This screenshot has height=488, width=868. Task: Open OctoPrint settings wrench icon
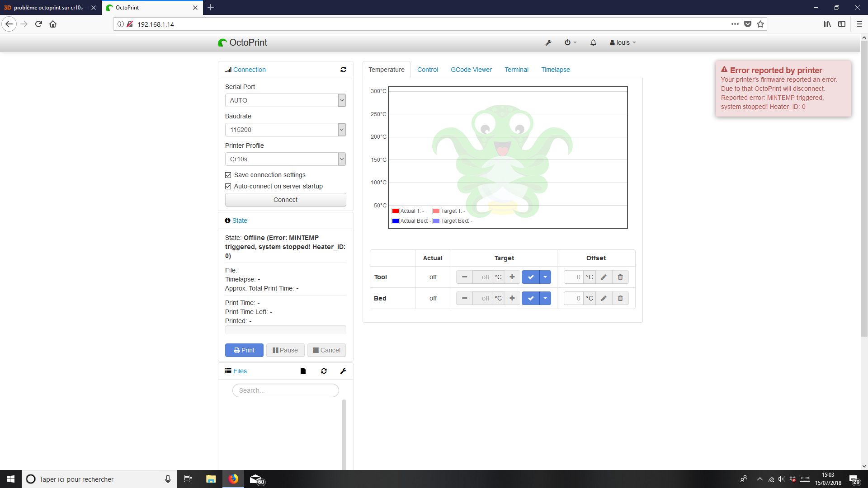click(x=548, y=42)
